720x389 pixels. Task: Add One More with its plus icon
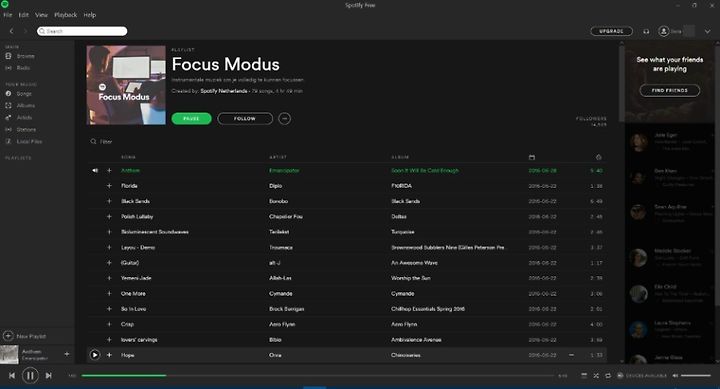coord(109,293)
